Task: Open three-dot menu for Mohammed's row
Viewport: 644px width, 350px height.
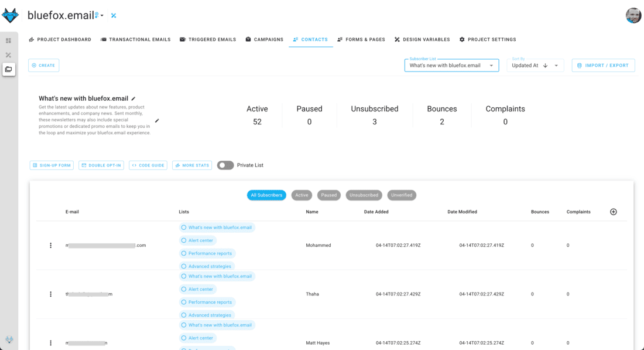Action: point(51,245)
